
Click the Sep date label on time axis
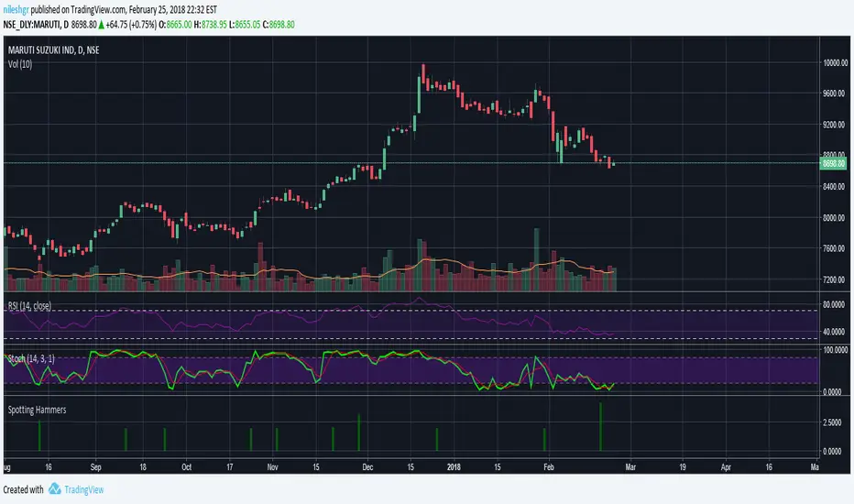pos(96,467)
